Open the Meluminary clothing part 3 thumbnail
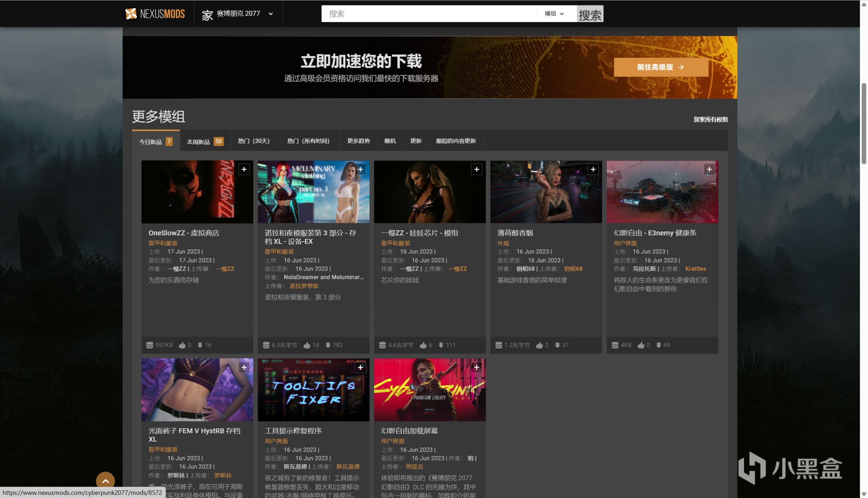The height and width of the screenshot is (498, 868). (313, 192)
